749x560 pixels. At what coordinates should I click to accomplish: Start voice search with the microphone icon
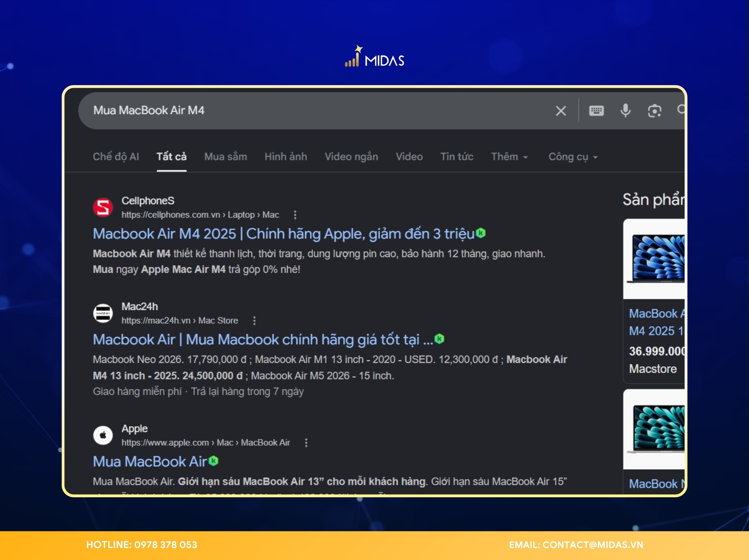(625, 111)
